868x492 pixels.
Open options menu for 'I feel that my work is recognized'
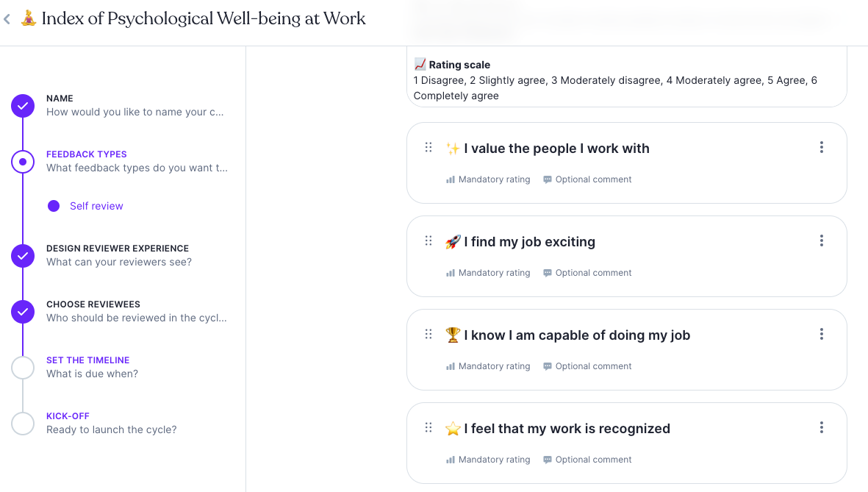[x=821, y=427]
